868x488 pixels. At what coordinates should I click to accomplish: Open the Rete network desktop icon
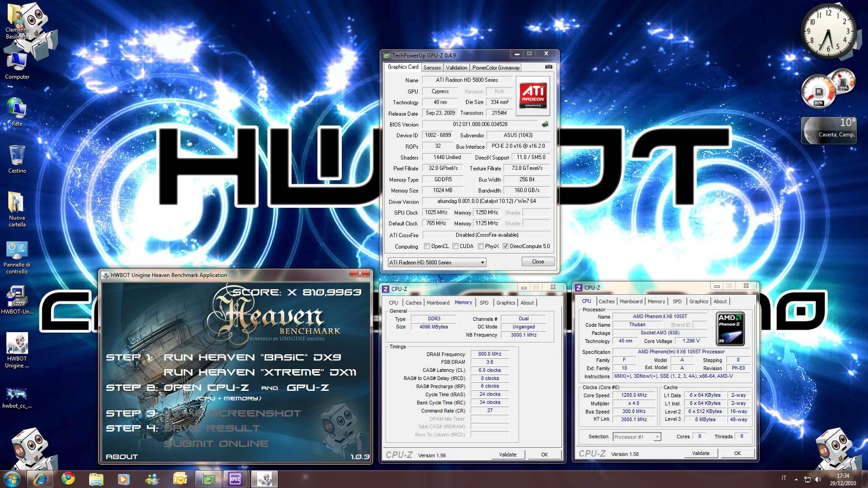[x=17, y=112]
